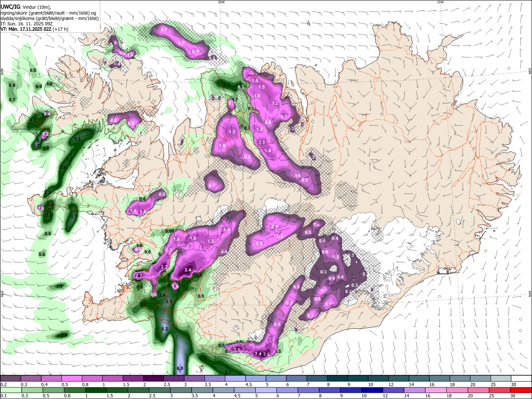The width and height of the screenshot is (532, 399).
Task: Click the 6.5 rainfall value on the map
Action: (180, 369)
